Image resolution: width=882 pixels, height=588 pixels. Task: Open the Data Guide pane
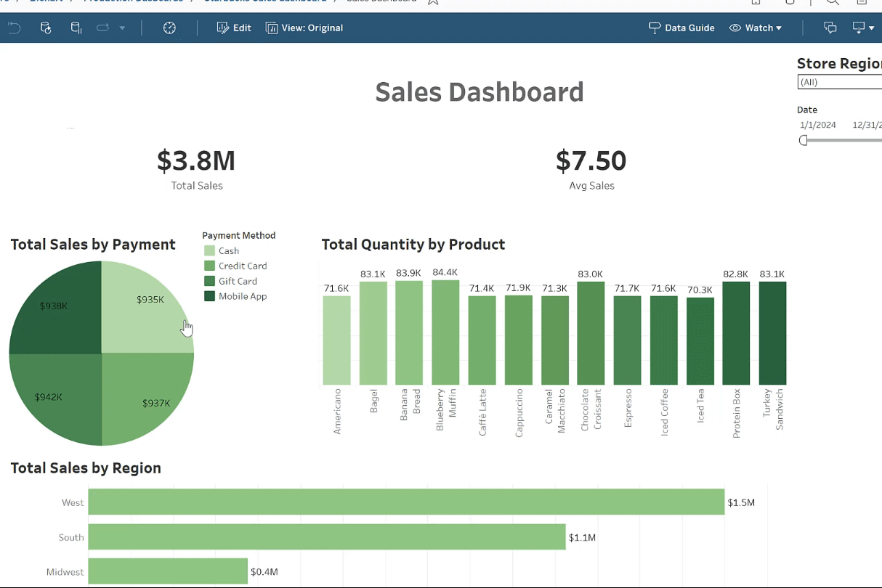pyautogui.click(x=681, y=28)
